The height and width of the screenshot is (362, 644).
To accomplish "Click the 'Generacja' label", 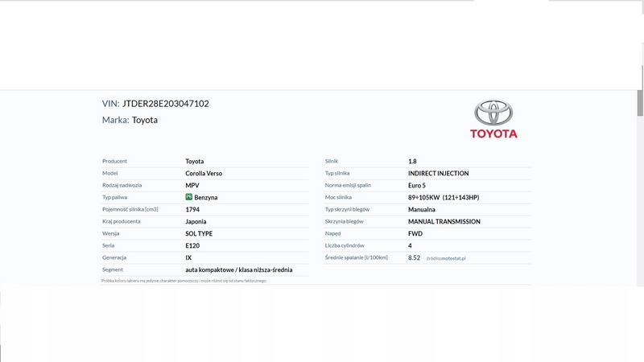I will pos(114,257).
